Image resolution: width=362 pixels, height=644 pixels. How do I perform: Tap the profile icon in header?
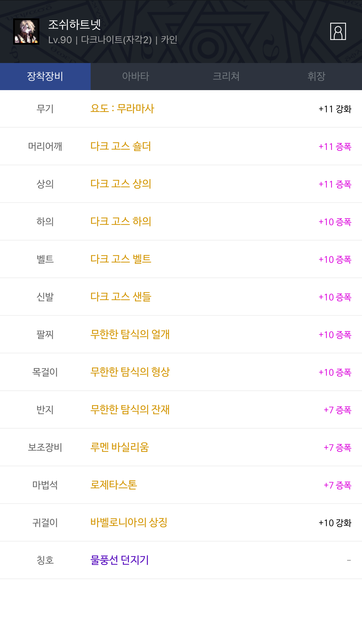pyautogui.click(x=338, y=31)
